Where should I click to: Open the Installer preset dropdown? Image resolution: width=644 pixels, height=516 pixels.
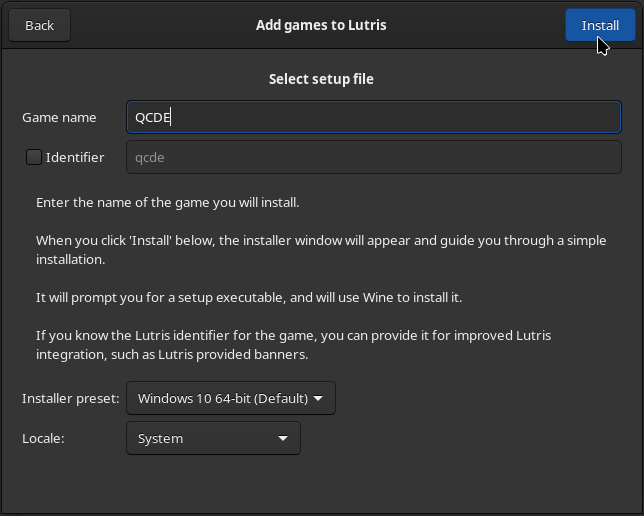coord(230,398)
